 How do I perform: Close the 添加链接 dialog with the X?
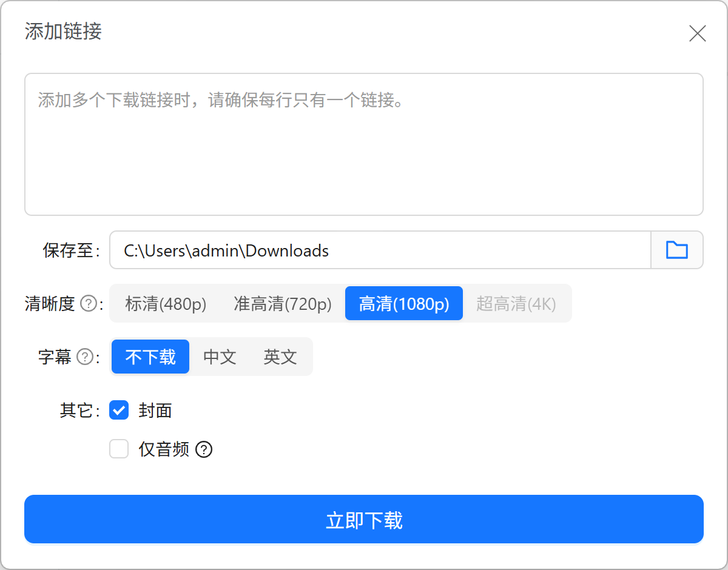tap(697, 34)
